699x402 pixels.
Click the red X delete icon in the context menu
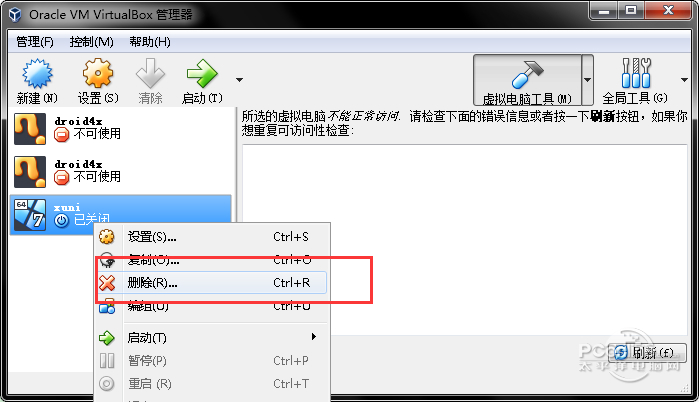click(107, 283)
